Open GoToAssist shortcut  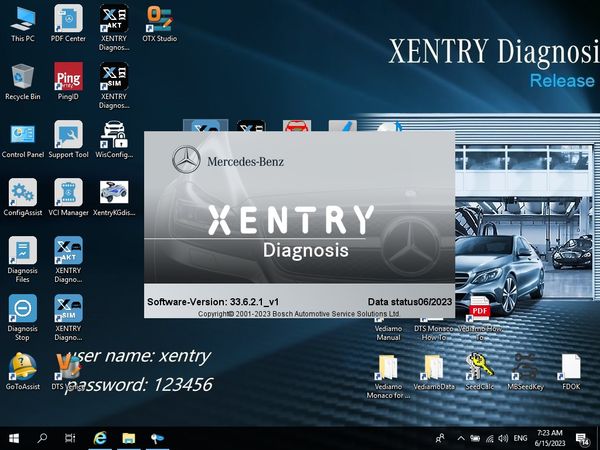tap(23, 372)
